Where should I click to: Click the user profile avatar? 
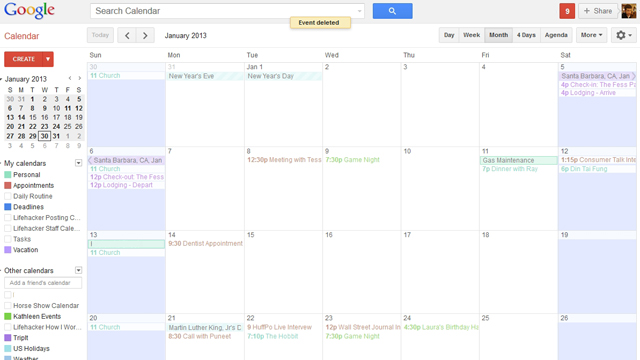629,11
